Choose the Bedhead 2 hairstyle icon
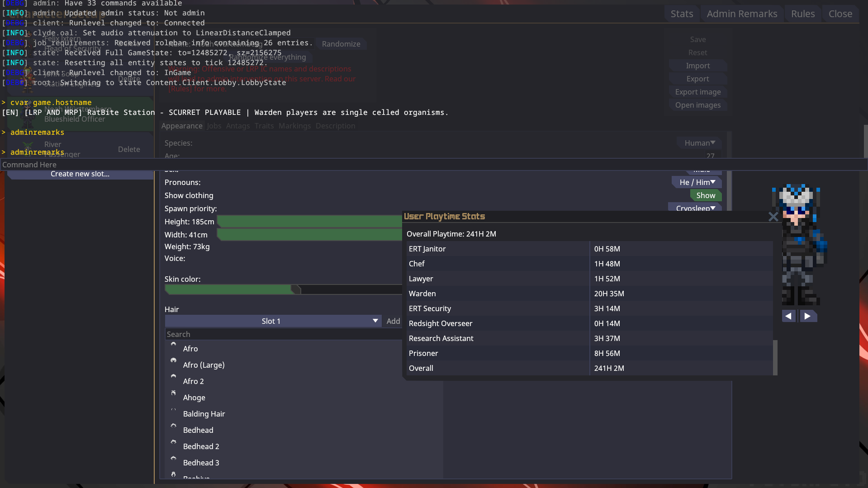 point(173,442)
